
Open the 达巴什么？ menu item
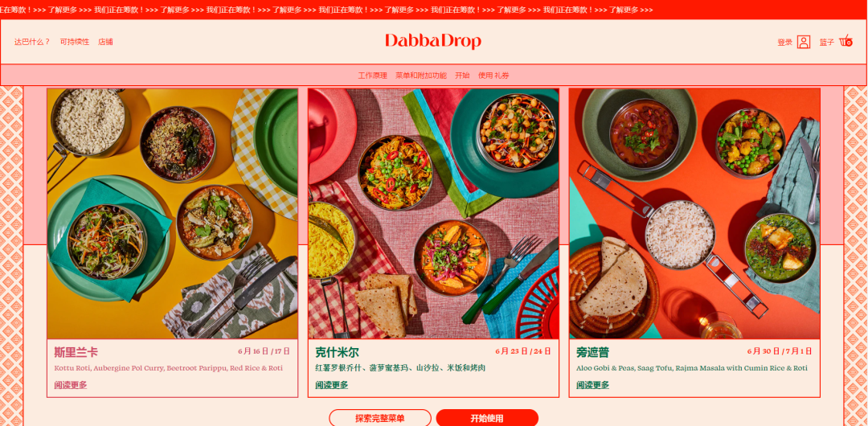tap(32, 42)
